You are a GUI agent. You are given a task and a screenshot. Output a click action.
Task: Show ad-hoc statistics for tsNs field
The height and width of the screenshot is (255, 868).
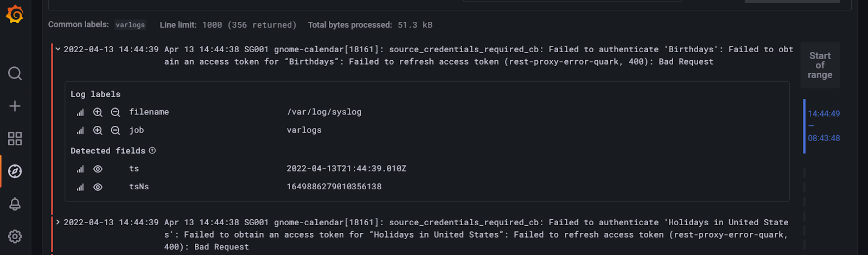coord(80,187)
